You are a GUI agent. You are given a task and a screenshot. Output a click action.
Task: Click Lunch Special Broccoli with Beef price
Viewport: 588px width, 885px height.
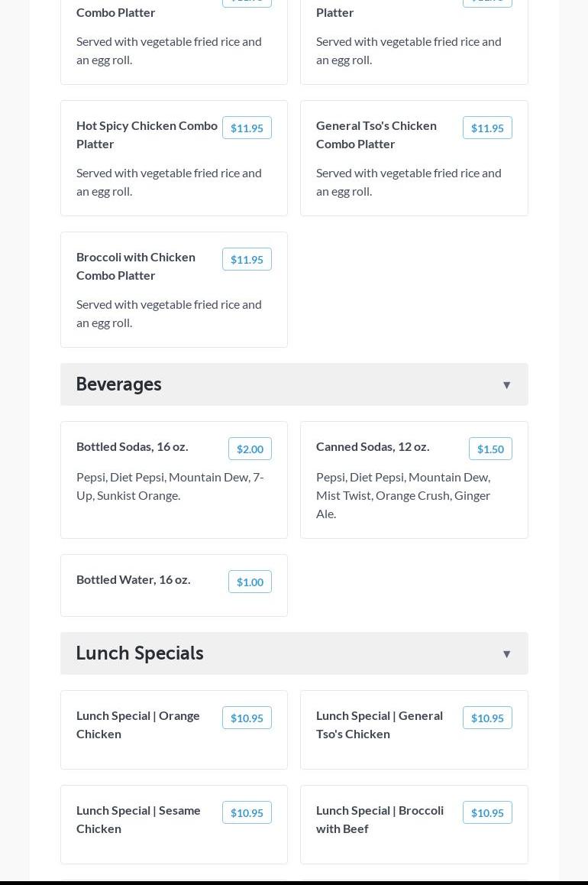[487, 813]
